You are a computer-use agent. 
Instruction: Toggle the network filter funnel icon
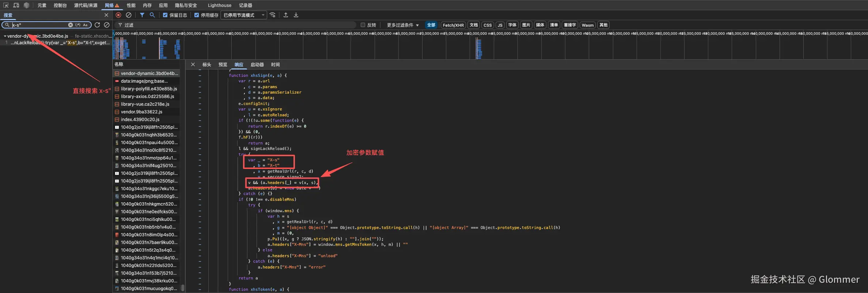142,15
